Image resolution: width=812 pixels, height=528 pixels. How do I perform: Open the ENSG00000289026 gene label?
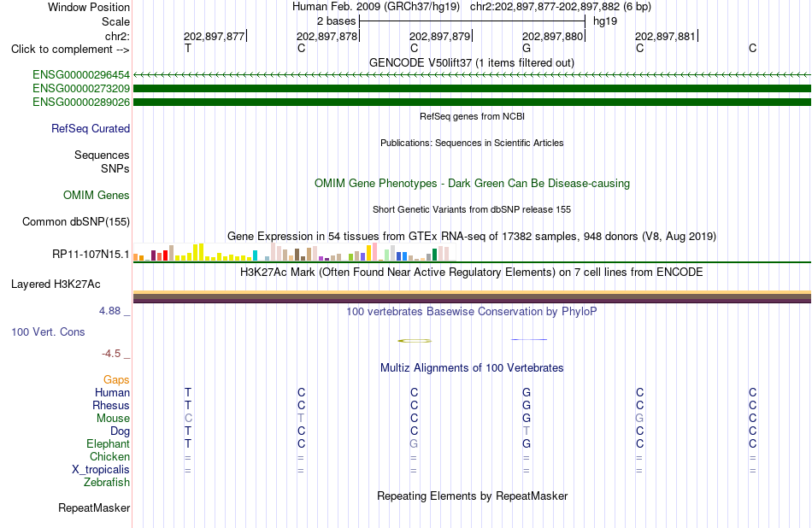click(81, 103)
